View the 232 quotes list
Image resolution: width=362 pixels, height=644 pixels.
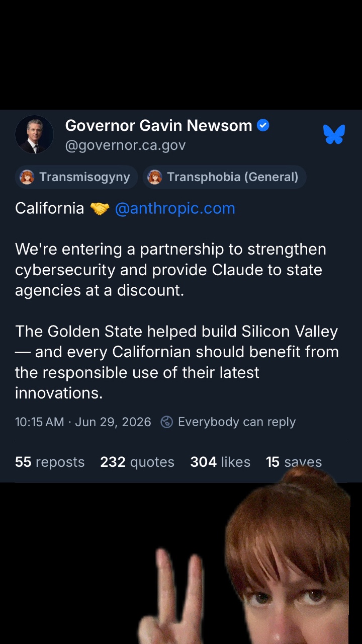(137, 462)
